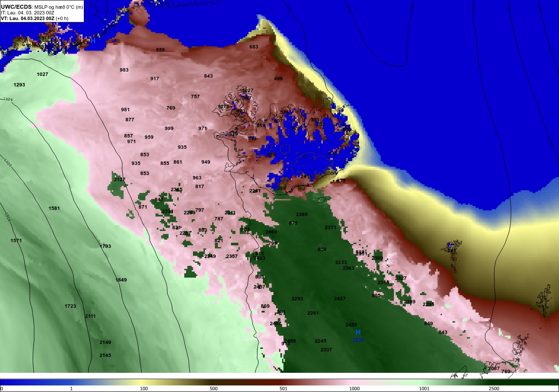559x392 pixels.
Task: Click the 787 height value
Action: [219, 219]
